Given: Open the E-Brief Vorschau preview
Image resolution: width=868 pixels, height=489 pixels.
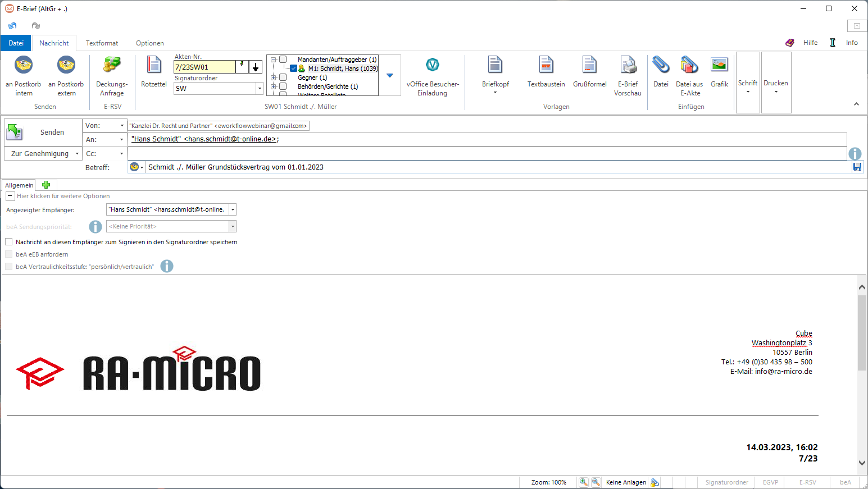Looking at the screenshot, I should 628,76.
